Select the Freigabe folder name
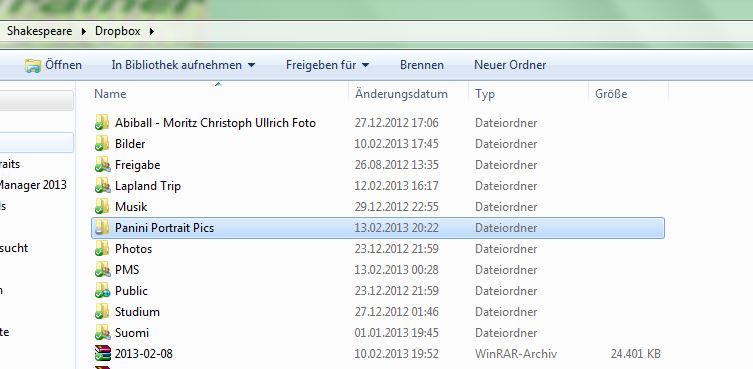Viewport: 753px width, 369px height. 137,165
